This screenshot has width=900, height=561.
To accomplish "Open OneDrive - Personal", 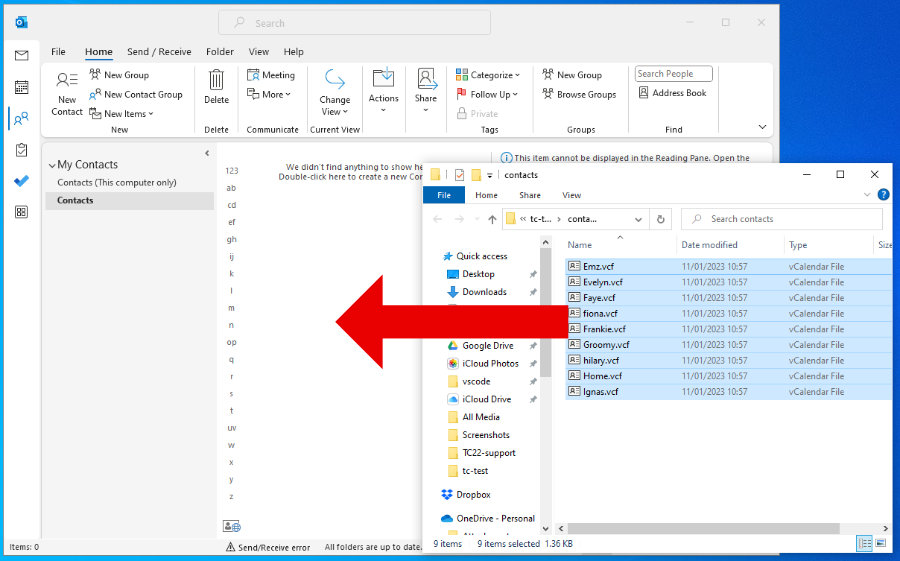I will click(495, 519).
